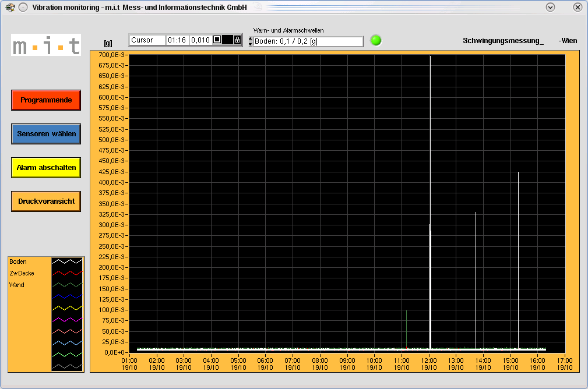The image size is (588, 389).
Task: Open Sensoren wählen sensor selection
Action: [46, 134]
